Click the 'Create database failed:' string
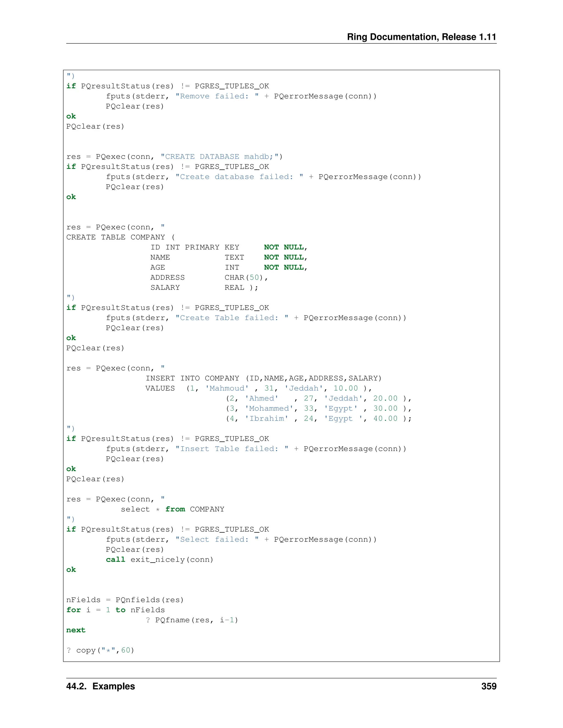 [239, 177]
